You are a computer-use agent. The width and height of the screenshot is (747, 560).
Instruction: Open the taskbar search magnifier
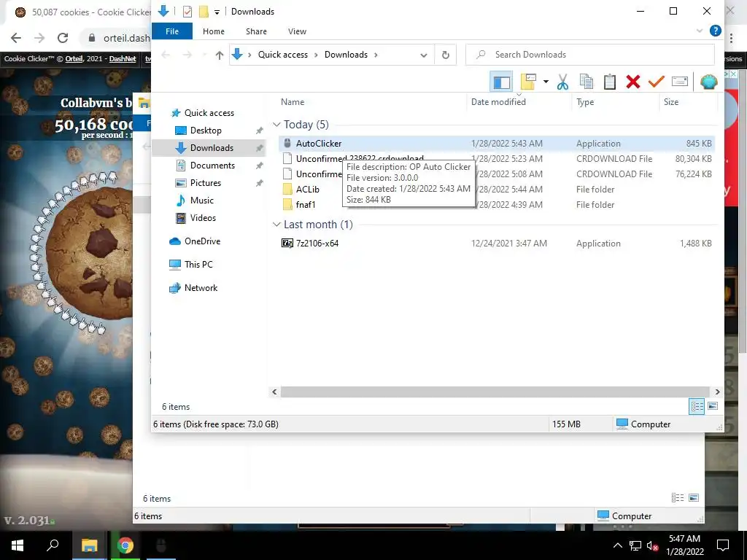[x=53, y=545]
